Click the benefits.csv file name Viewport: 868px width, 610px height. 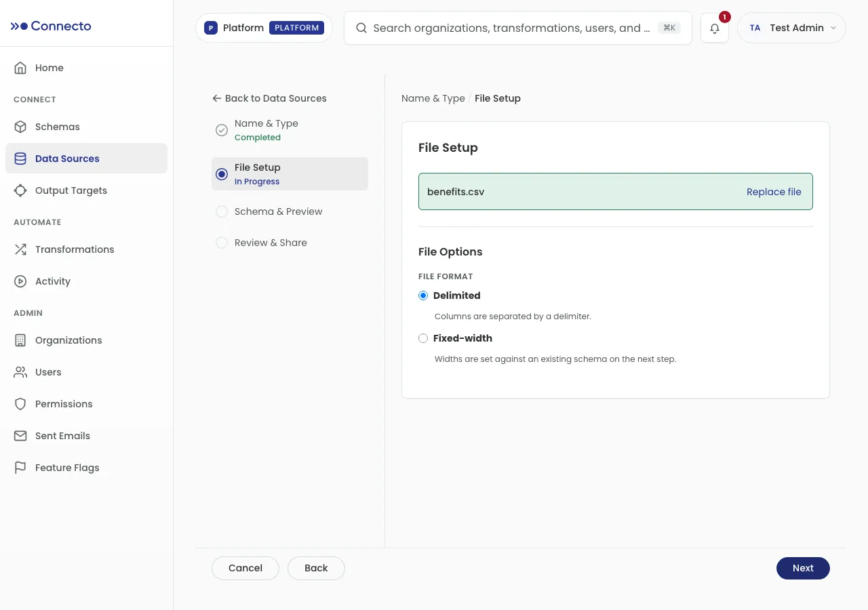(456, 192)
